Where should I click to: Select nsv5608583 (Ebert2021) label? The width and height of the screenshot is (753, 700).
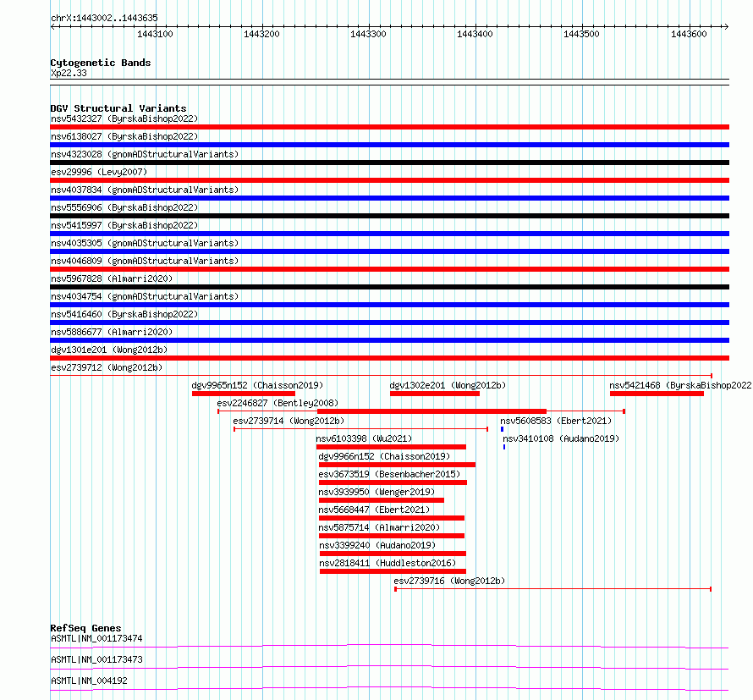(x=556, y=421)
